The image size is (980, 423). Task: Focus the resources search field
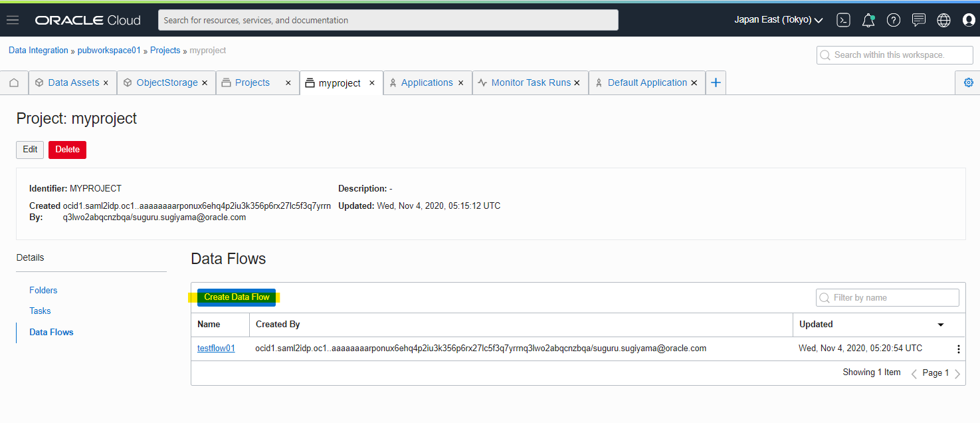point(388,20)
